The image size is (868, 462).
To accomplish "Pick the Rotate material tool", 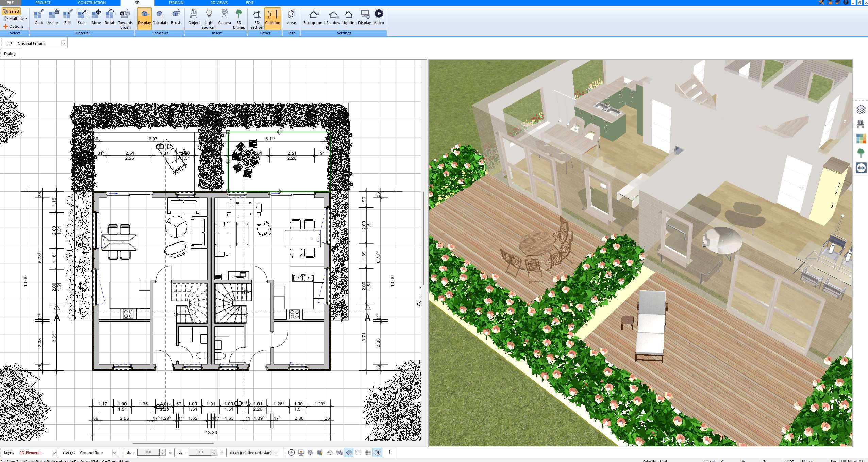I will pos(110,17).
